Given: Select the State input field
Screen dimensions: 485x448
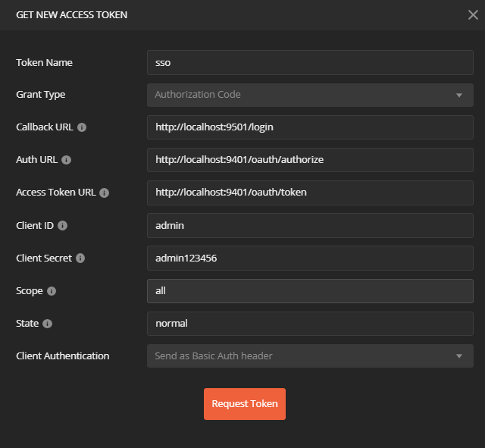Looking at the screenshot, I should click(309, 323).
